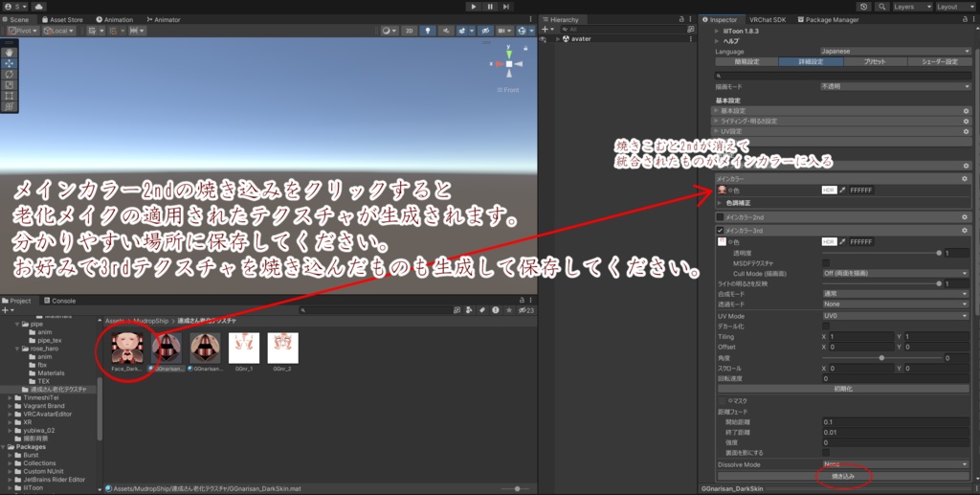Expand the avater object in Hierarchy

pyautogui.click(x=558, y=38)
